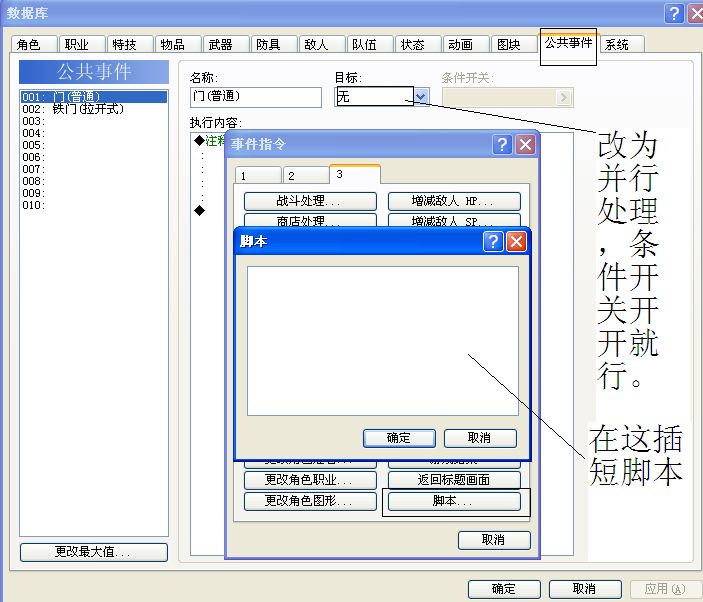Click the 返回标题画面 command button

454,480
